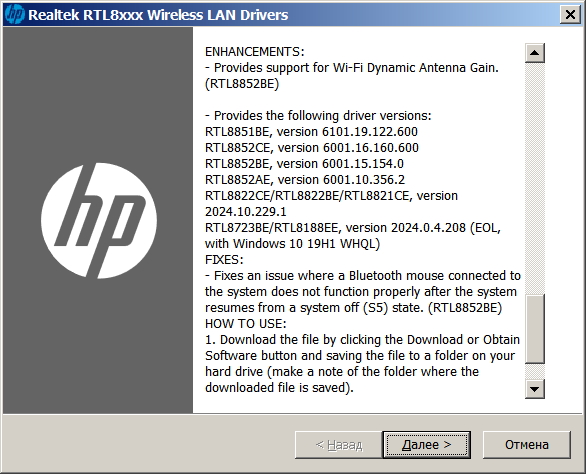Click the RTL8852AE version 6001.10.356.2 line
This screenshot has height=474, width=586.
coord(305,180)
